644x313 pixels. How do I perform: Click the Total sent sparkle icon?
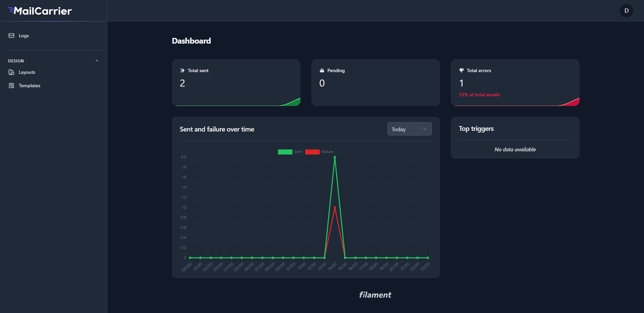[182, 70]
